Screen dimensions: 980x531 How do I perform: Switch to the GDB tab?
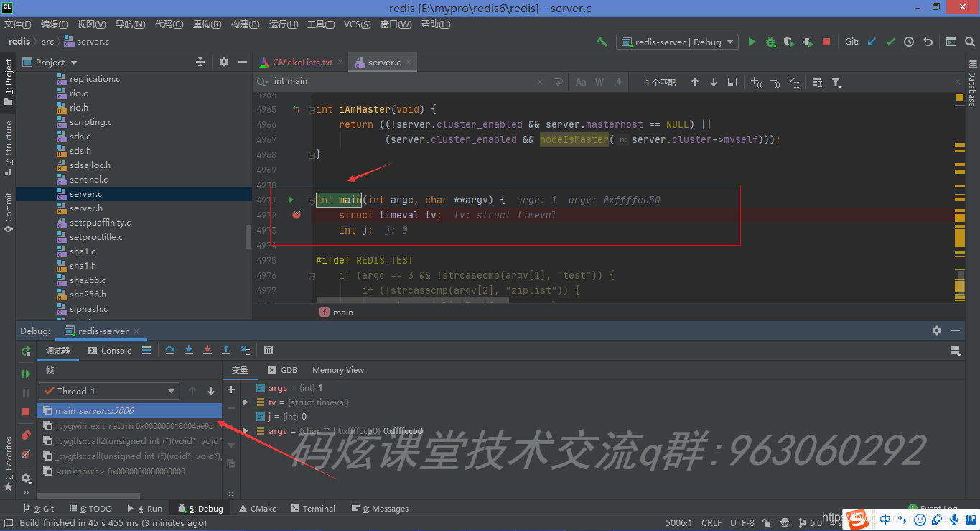click(282, 370)
